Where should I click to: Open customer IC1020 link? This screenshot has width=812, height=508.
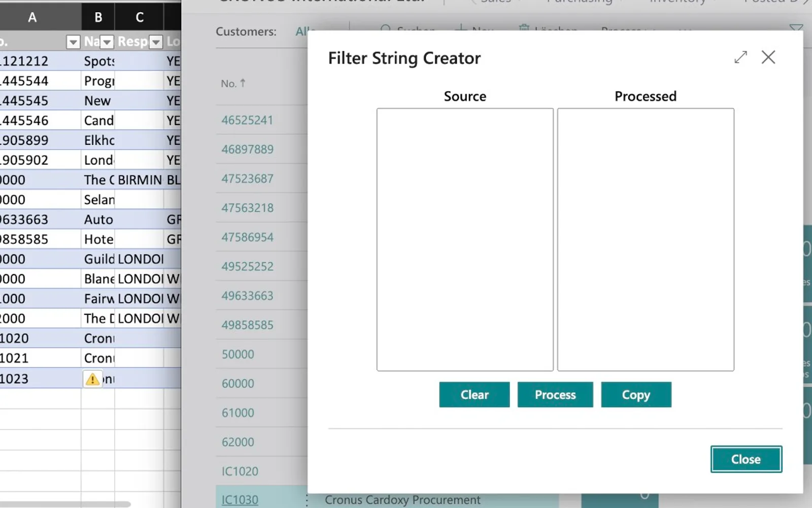click(x=240, y=471)
